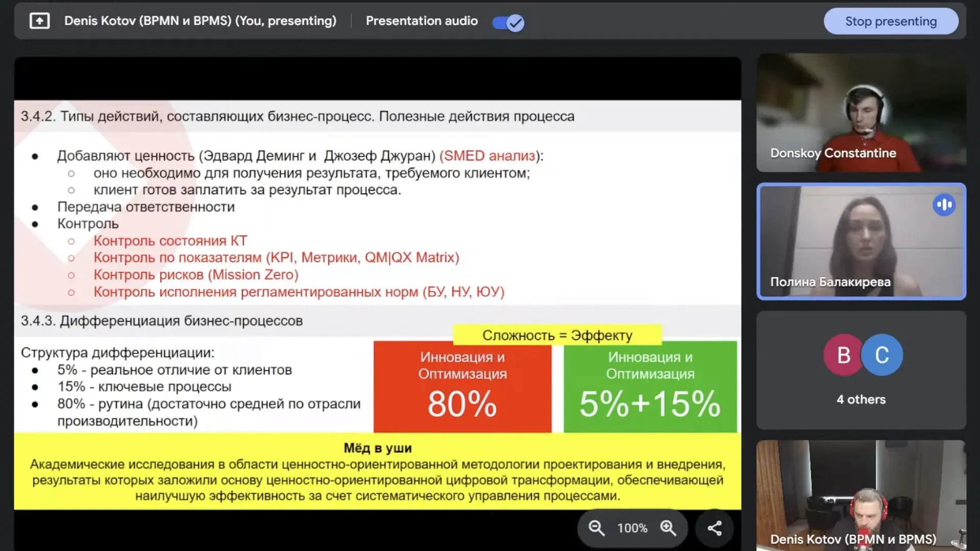The image size is (980, 551).
Task: Open Donskoy Constantine video tile
Action: (x=861, y=112)
